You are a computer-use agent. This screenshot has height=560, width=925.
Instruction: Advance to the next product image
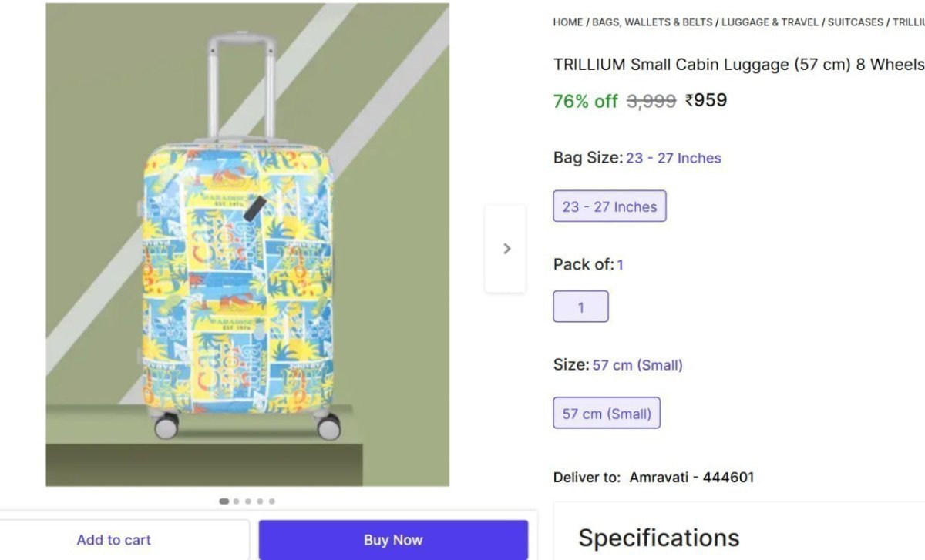[506, 248]
